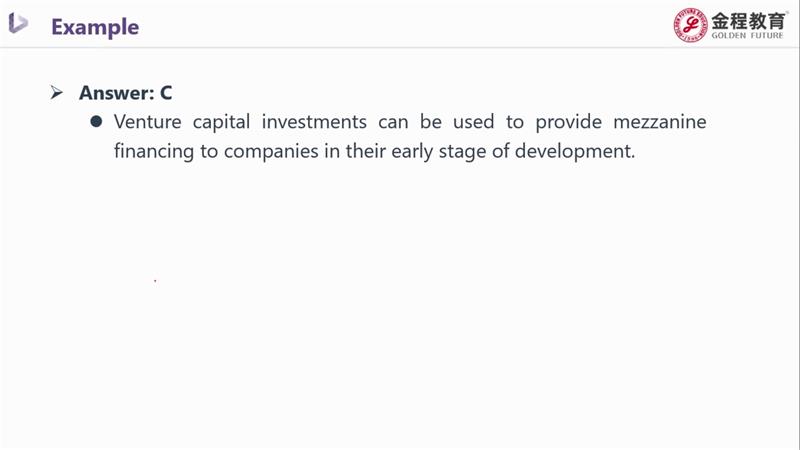Click the round bullet before Venture capital
The image size is (800, 450).
pyautogui.click(x=97, y=122)
